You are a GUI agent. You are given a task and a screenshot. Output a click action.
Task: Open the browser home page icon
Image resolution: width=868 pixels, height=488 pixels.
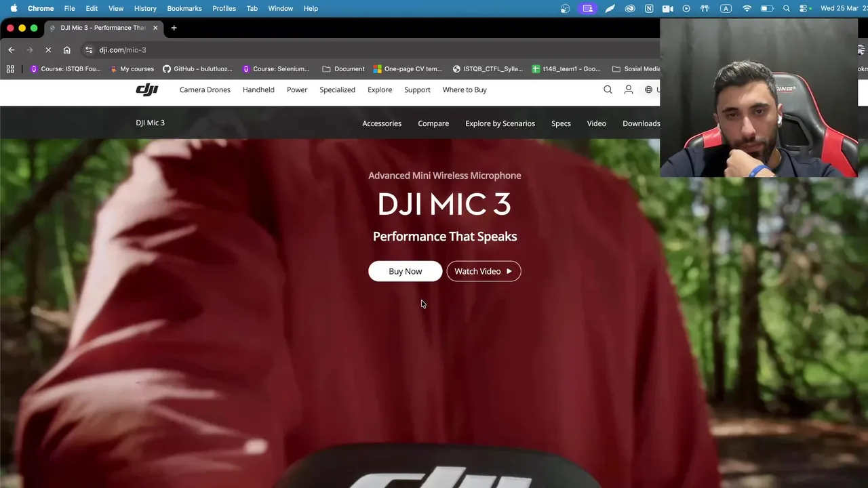pos(66,49)
